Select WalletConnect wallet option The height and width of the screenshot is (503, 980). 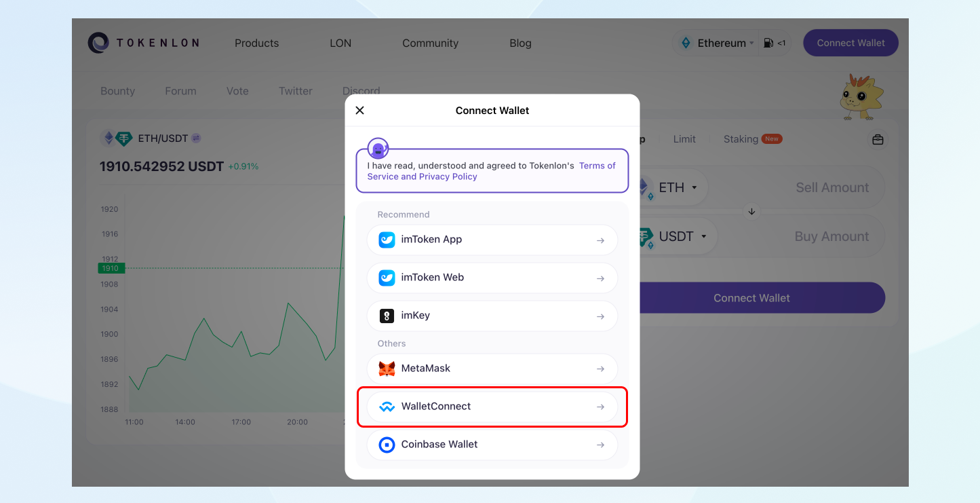(x=492, y=407)
